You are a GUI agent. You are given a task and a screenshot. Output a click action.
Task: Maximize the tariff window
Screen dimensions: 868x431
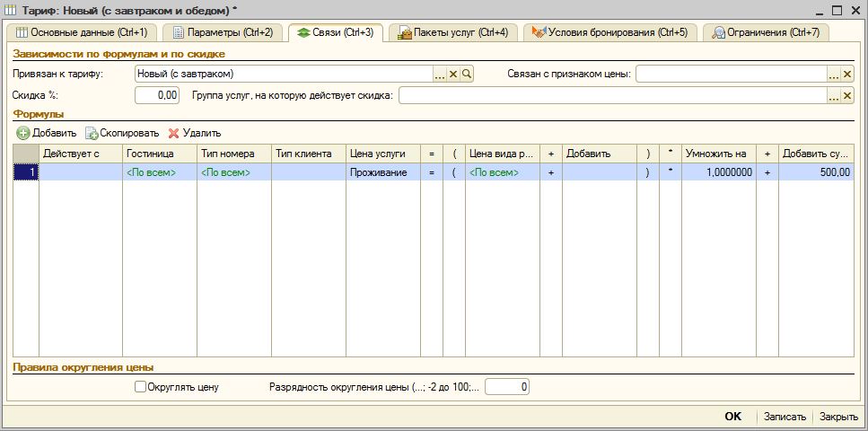(x=837, y=10)
